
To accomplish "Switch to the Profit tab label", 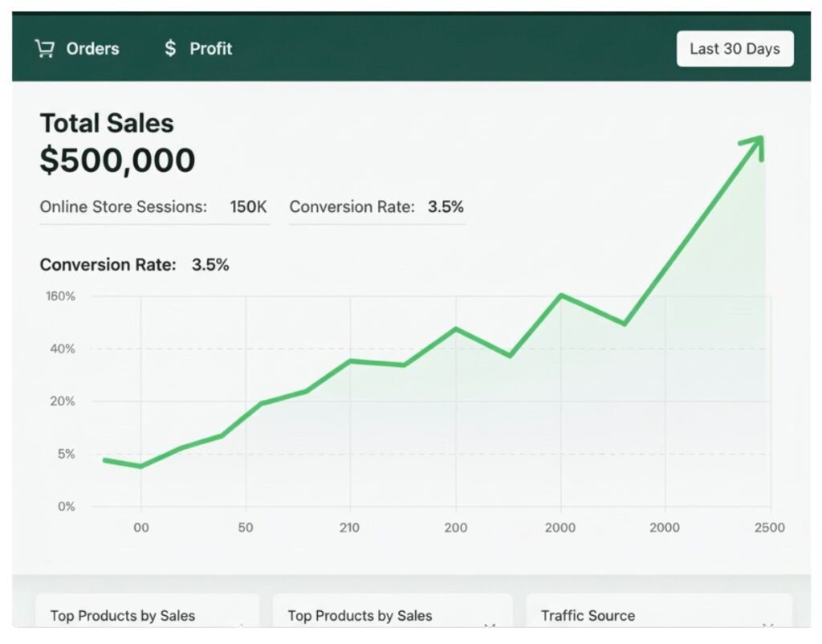I will pos(210,49).
